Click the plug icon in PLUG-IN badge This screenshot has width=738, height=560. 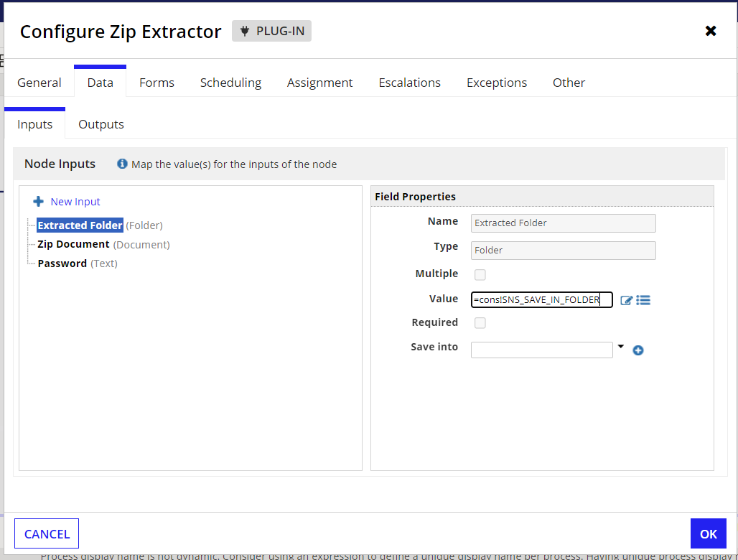click(x=244, y=31)
